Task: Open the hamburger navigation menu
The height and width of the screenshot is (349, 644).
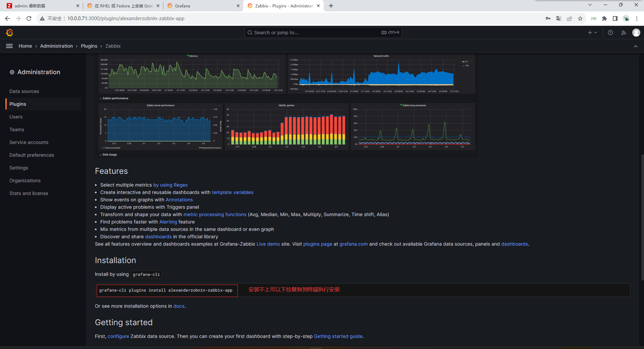Action: point(9,46)
